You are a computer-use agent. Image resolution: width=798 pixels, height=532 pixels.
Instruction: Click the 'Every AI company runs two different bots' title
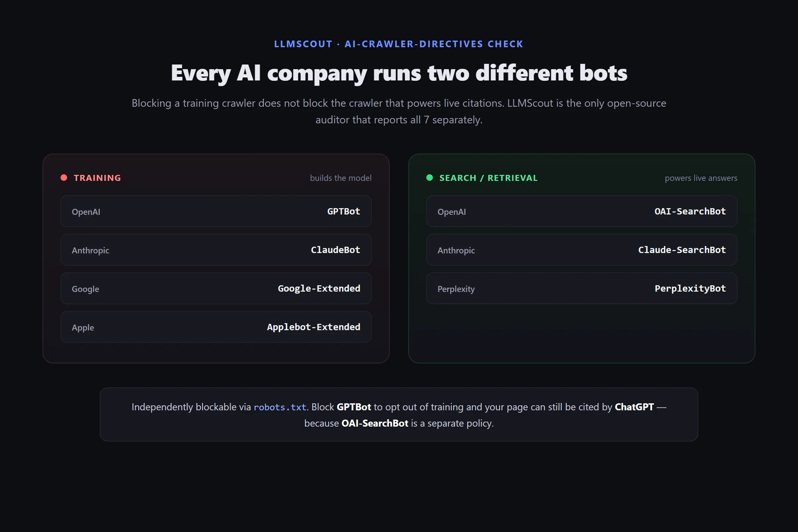(x=399, y=73)
